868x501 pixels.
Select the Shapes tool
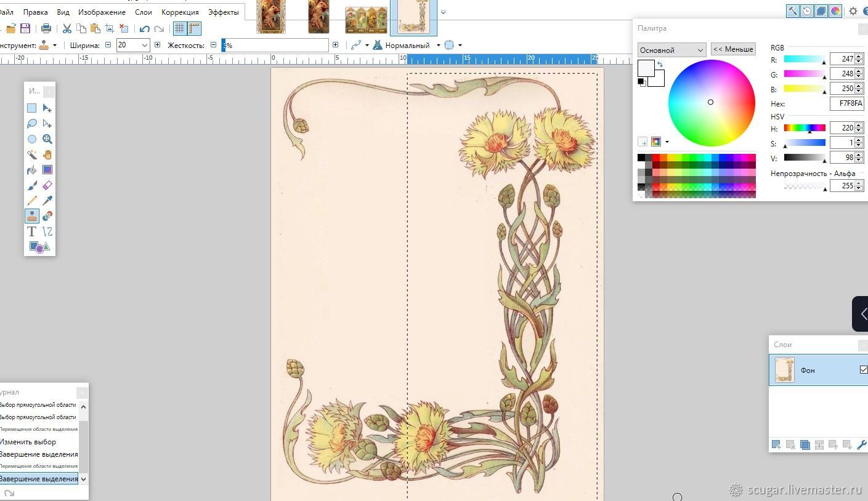[39, 247]
